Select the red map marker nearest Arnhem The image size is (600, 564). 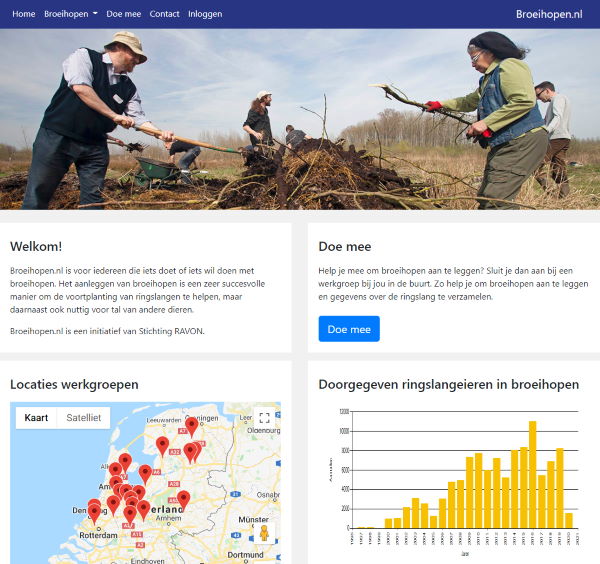point(184,500)
